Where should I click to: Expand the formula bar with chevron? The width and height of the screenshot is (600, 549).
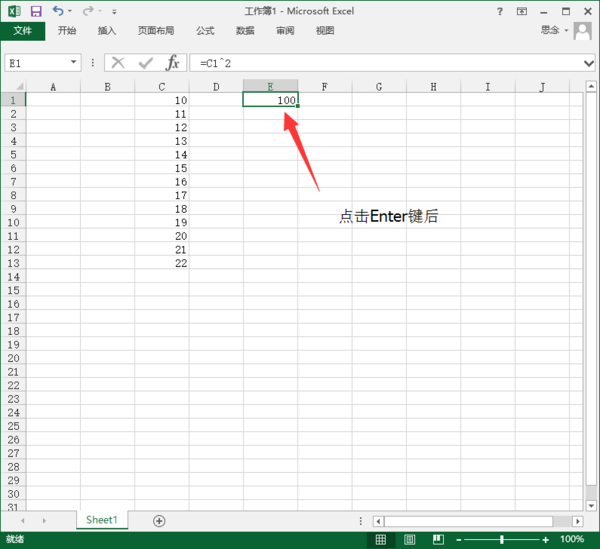[x=588, y=63]
